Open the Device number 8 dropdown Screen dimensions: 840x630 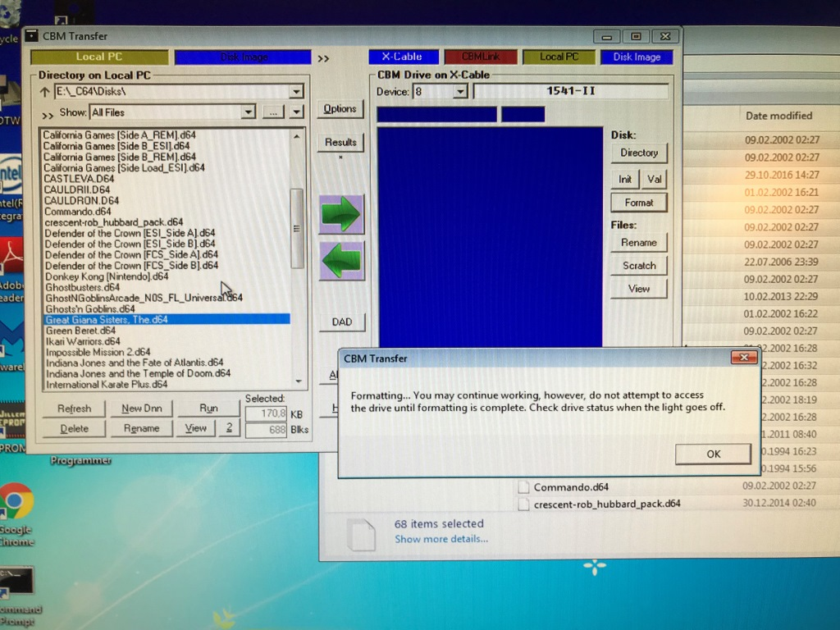click(459, 92)
